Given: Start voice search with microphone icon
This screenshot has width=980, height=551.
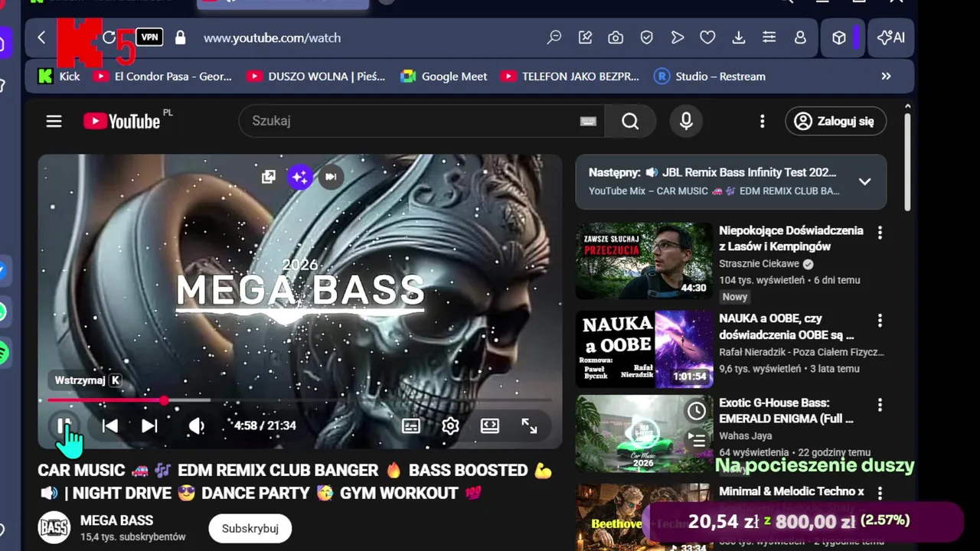Looking at the screenshot, I should coord(686,121).
